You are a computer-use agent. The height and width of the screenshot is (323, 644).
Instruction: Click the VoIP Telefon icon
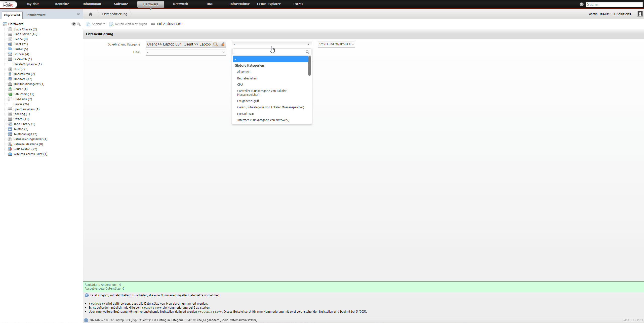coord(10,149)
